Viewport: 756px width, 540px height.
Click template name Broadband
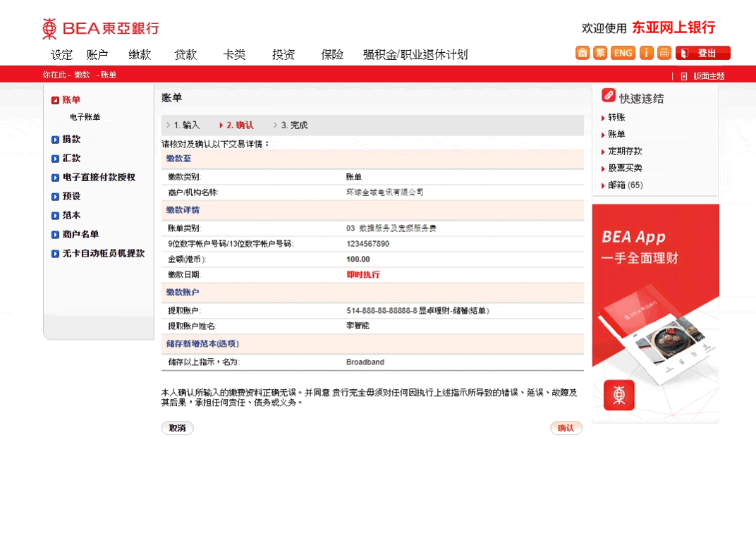[x=365, y=362]
